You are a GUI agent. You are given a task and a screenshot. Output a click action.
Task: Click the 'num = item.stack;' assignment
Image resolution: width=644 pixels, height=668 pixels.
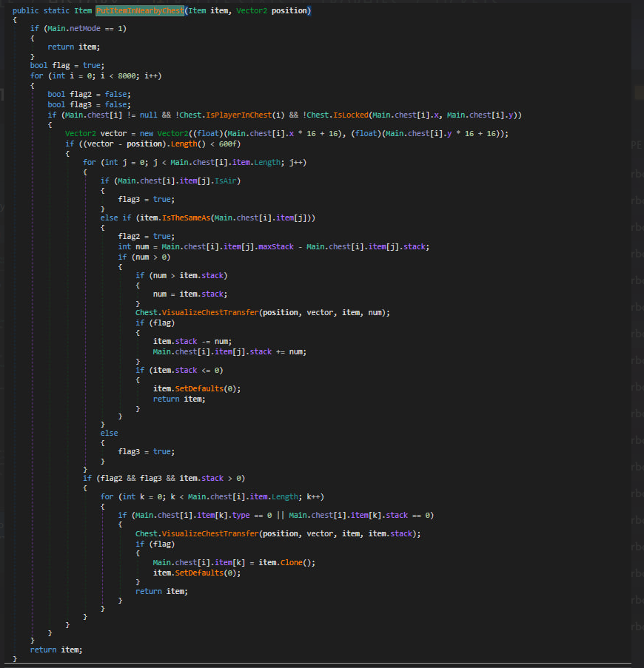(190, 294)
